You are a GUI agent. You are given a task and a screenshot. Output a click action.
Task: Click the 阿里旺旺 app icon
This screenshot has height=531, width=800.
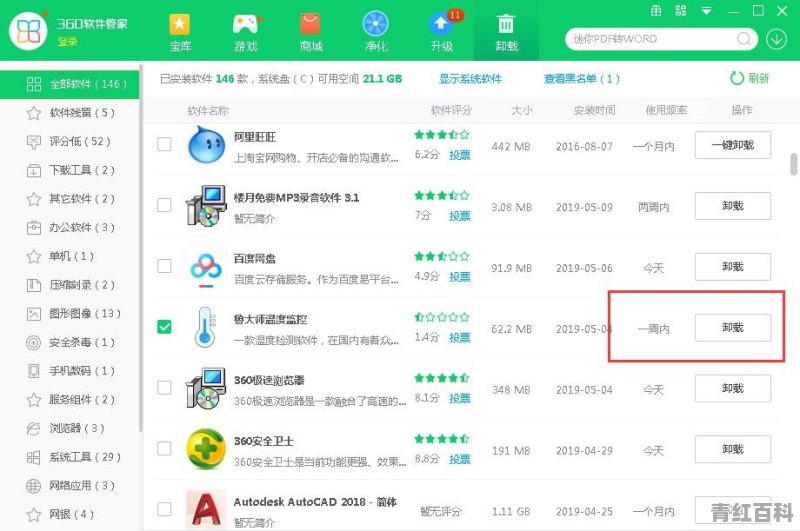click(207, 145)
